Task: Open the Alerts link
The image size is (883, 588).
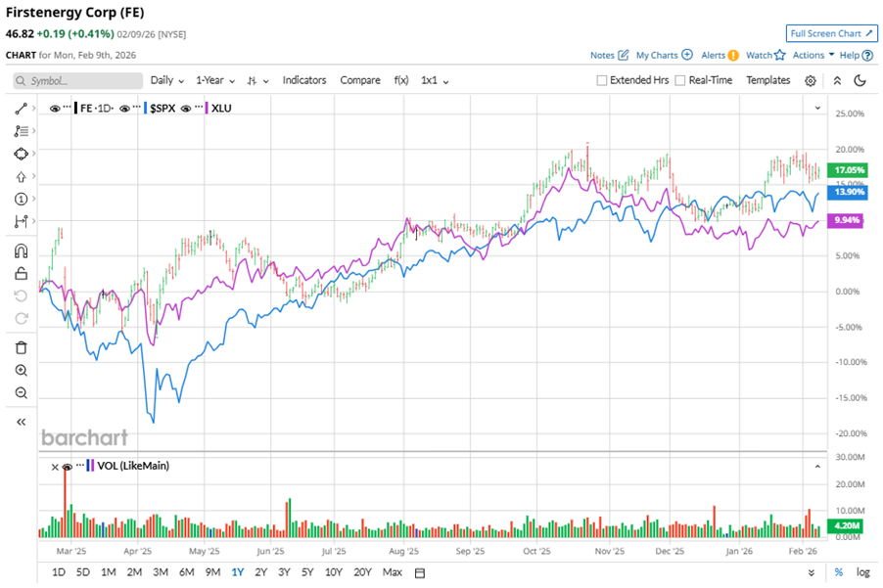Action: tap(713, 55)
